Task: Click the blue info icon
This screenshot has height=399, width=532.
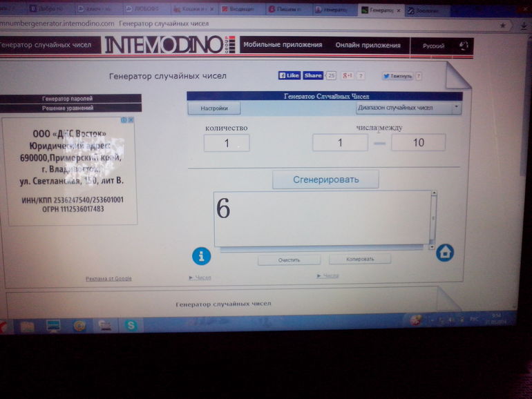Action: tap(201, 256)
